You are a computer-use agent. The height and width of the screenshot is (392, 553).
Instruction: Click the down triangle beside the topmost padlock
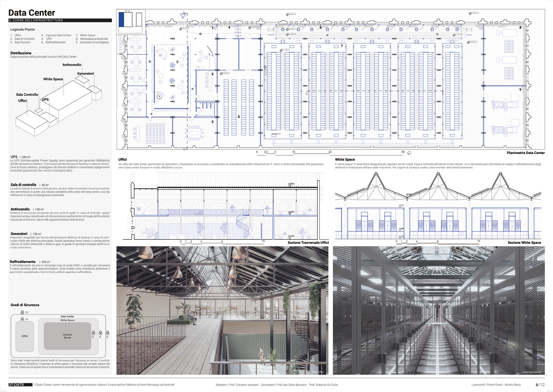[x=27, y=312]
